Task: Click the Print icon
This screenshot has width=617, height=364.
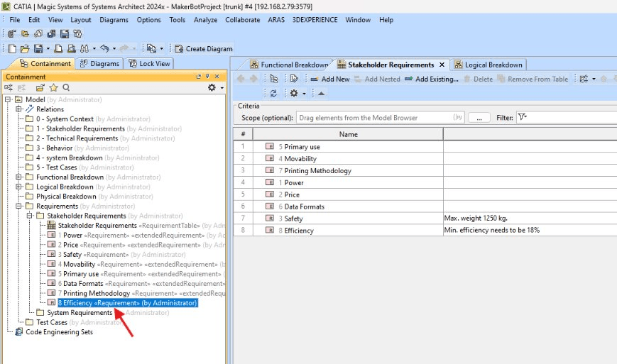Action: tap(58, 48)
